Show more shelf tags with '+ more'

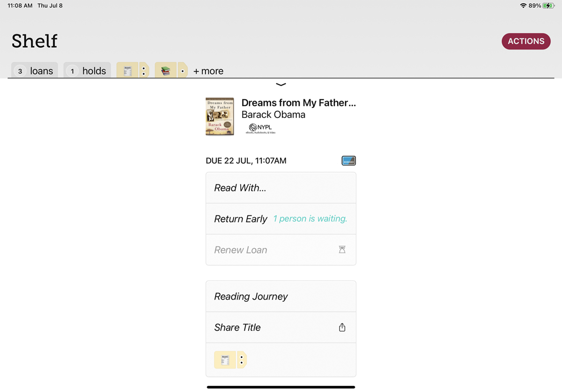(x=208, y=71)
